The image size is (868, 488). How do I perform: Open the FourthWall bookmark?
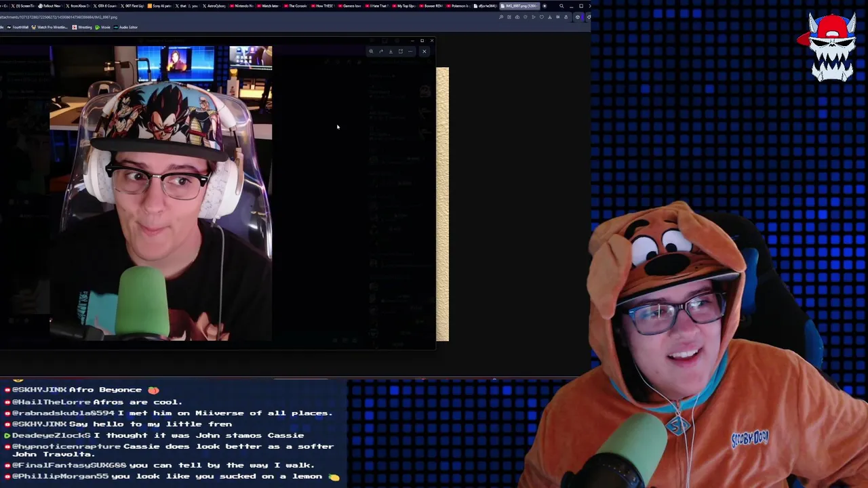[x=18, y=27]
